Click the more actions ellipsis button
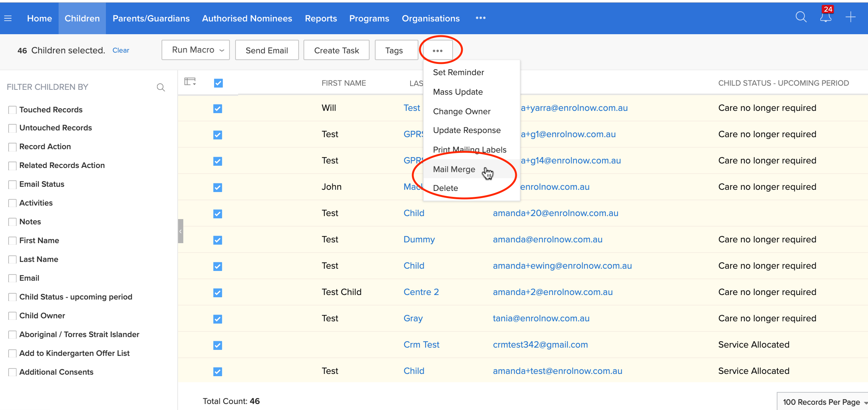 click(x=438, y=50)
